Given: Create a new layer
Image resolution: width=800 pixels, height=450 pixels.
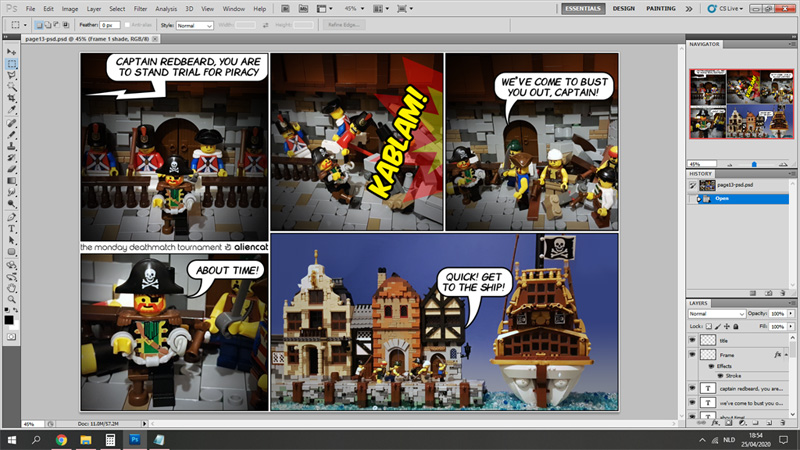Looking at the screenshot, I should 769,423.
